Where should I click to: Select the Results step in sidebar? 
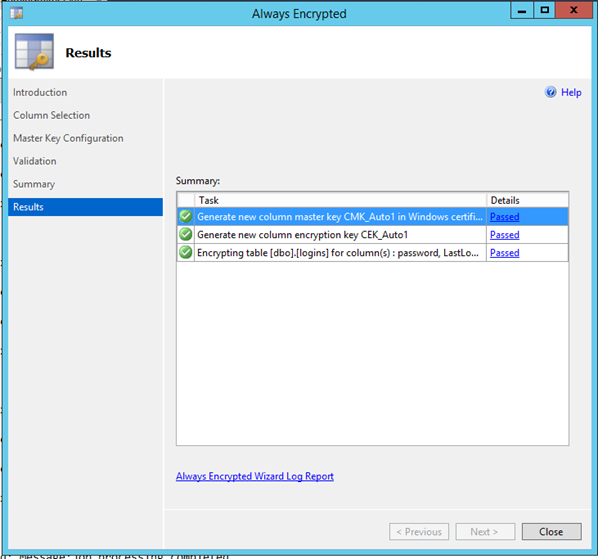85,207
